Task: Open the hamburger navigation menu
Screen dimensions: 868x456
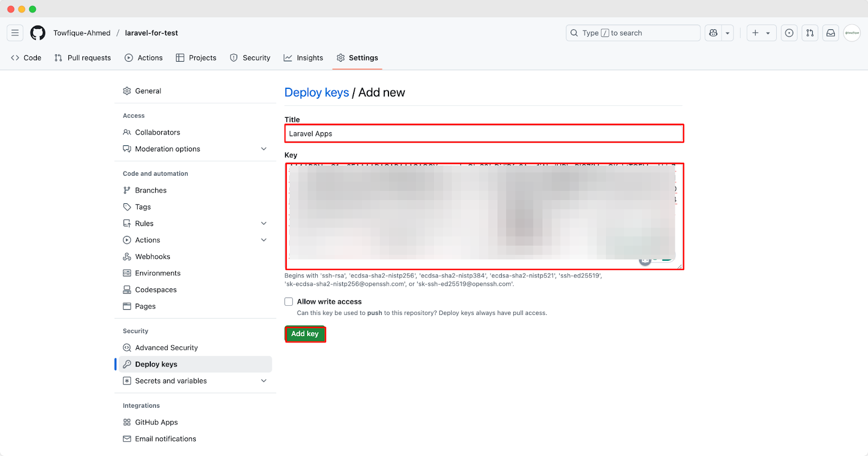Action: click(15, 33)
